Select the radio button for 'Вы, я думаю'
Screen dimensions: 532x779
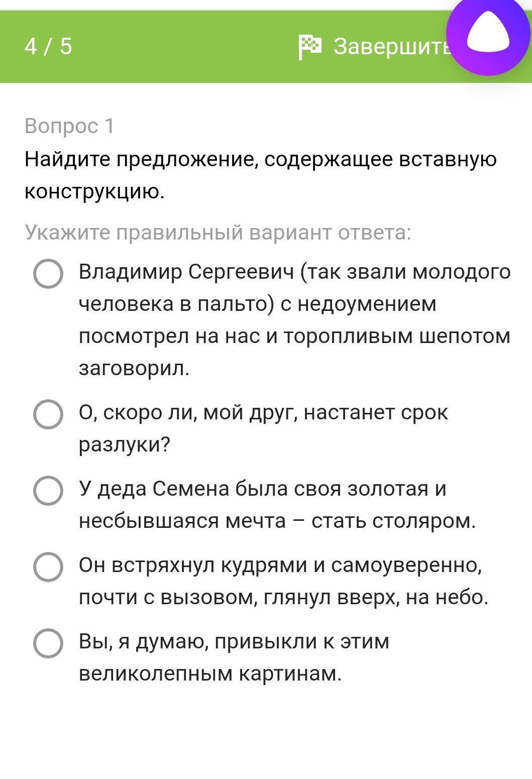coord(48,643)
